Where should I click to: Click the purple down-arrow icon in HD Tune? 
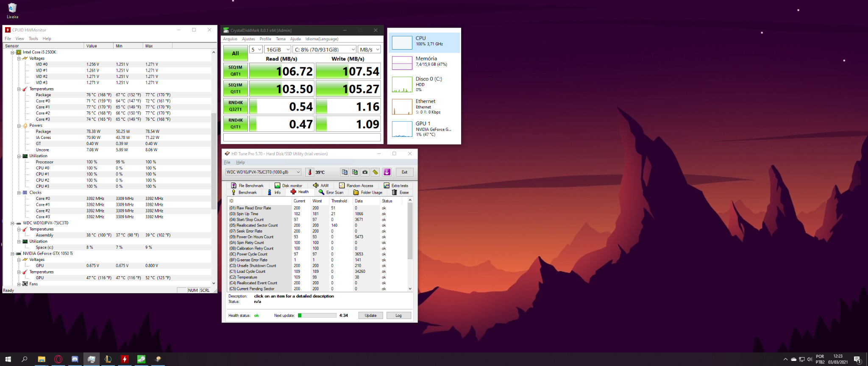point(387,172)
